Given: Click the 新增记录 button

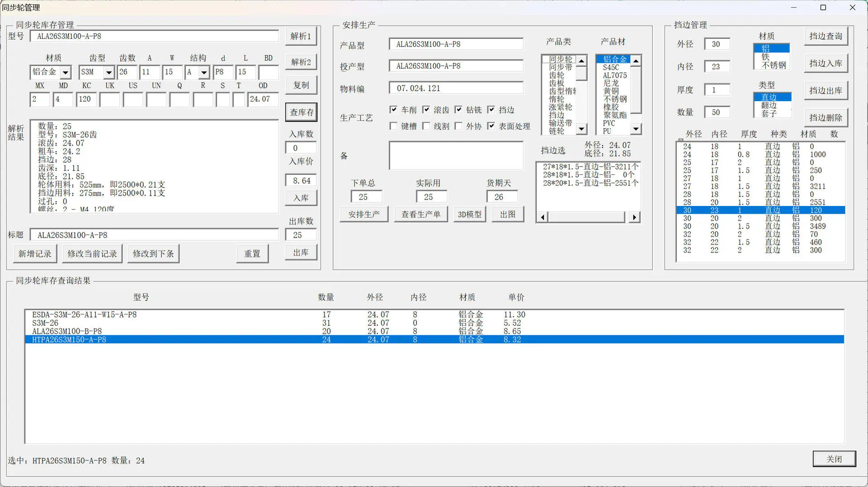Looking at the screenshot, I should click(x=35, y=254).
